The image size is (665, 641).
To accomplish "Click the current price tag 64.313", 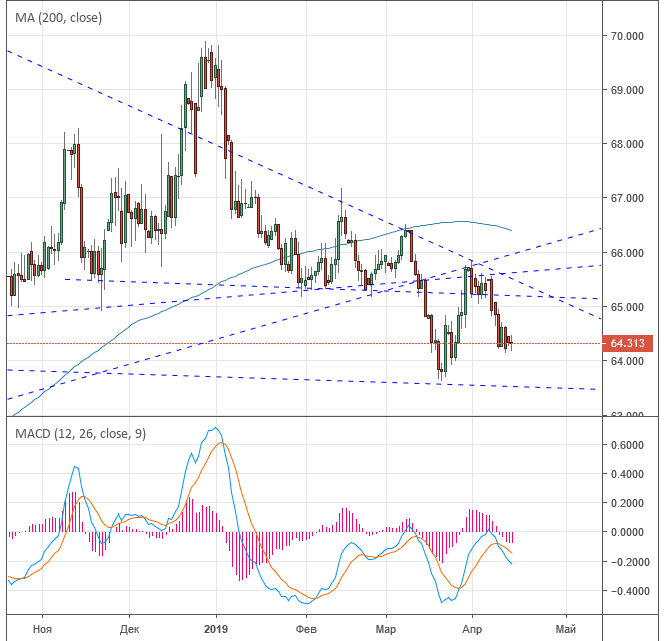I will pyautogui.click(x=628, y=343).
